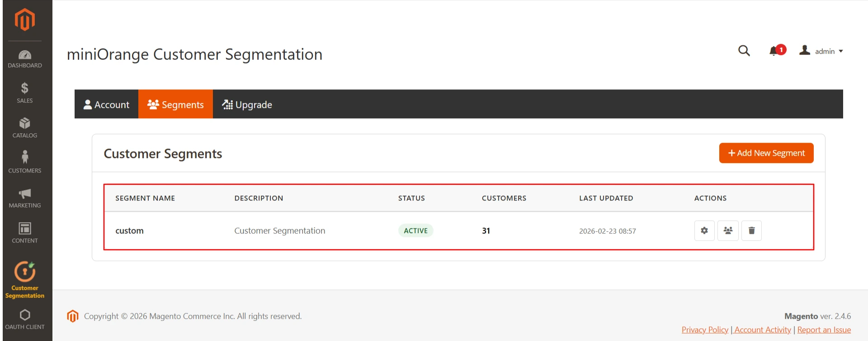Delete the custom segment via trash icon
Screen dimensions: 868x341
click(751, 231)
